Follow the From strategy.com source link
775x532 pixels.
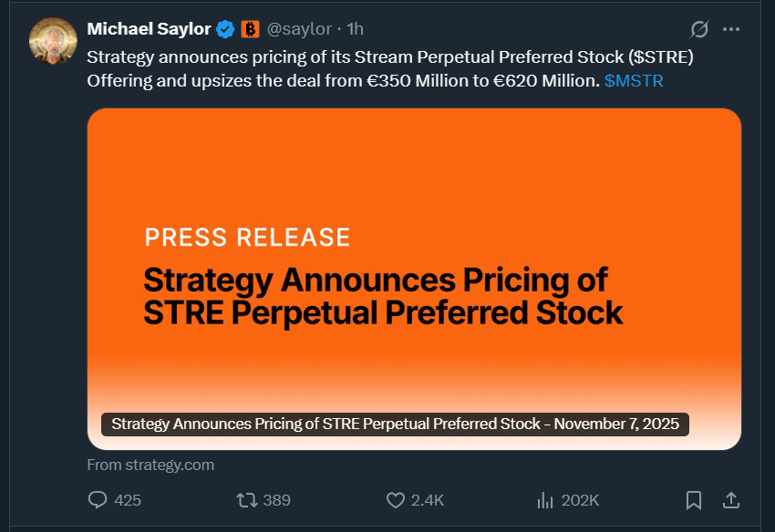150,465
